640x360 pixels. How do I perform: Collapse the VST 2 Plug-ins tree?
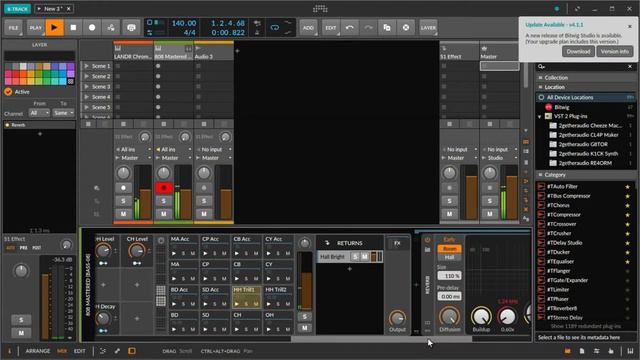click(x=540, y=116)
